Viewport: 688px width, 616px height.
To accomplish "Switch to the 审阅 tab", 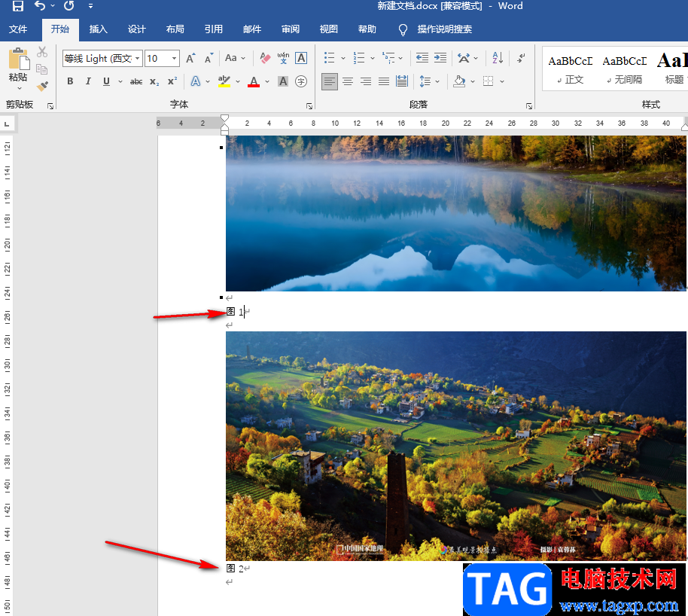I will tap(291, 29).
